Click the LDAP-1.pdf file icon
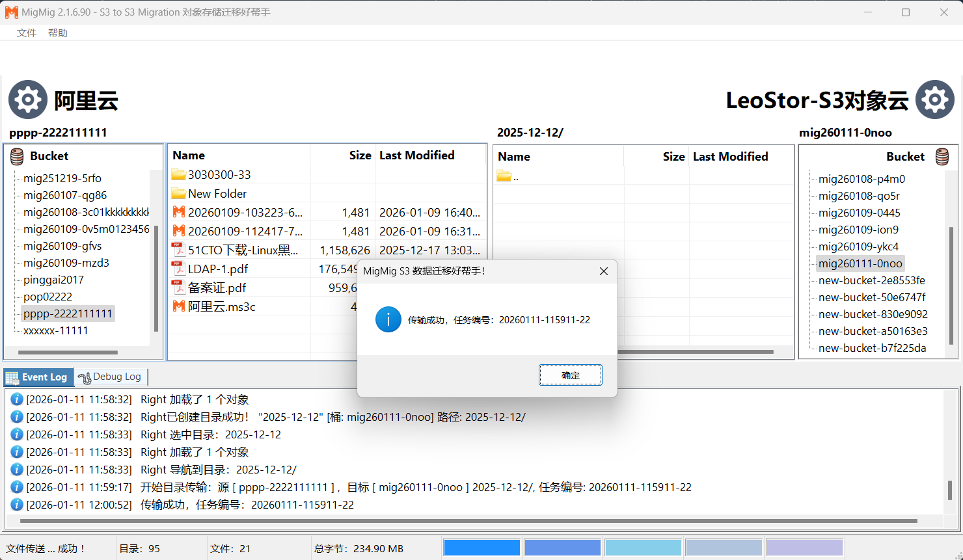 [x=178, y=269]
